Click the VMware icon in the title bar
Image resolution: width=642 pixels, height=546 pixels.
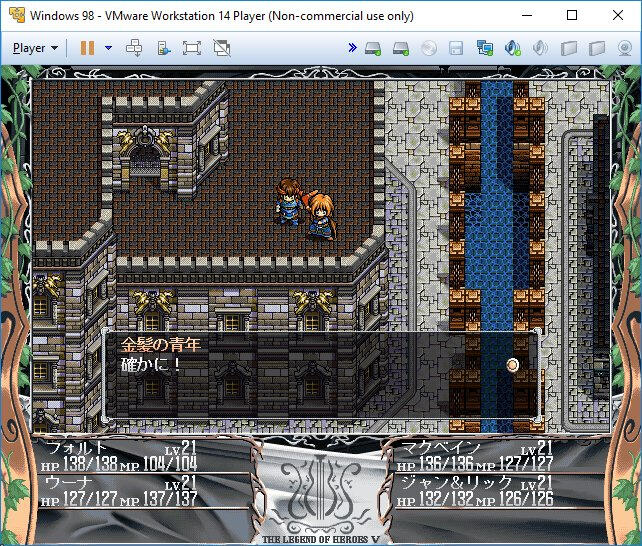click(x=14, y=16)
